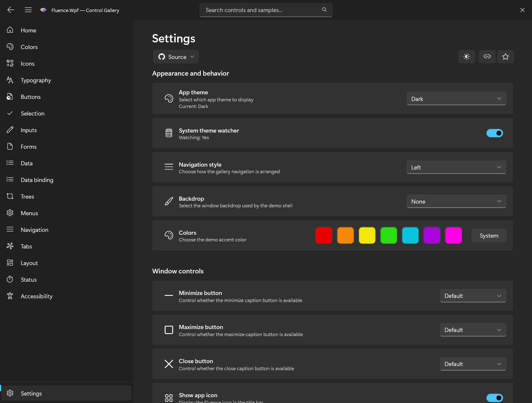
Task: Click the Typography font icon in sidebar
Action: pyautogui.click(x=10, y=80)
